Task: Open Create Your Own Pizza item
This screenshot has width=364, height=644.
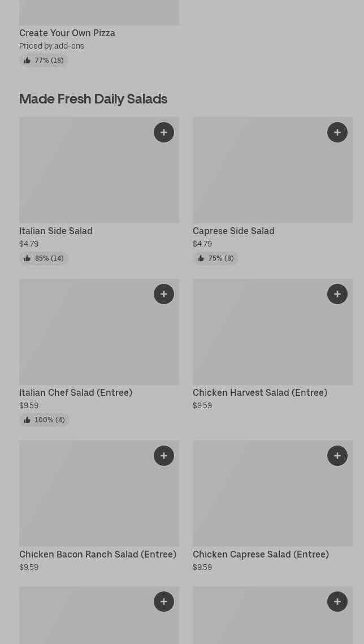Action: click(x=67, y=33)
